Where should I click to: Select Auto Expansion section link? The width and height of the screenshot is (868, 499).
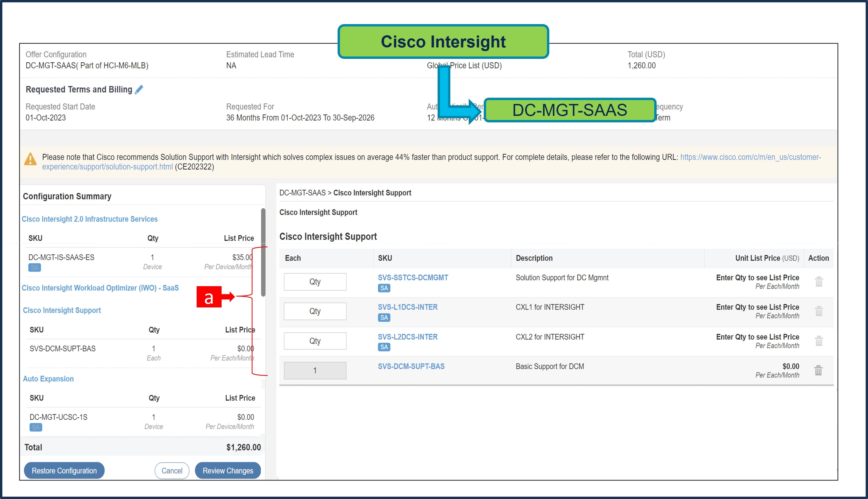[48, 379]
